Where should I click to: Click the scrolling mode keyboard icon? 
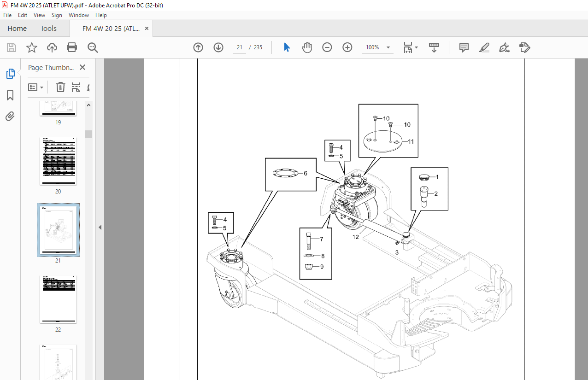pyautogui.click(x=434, y=47)
